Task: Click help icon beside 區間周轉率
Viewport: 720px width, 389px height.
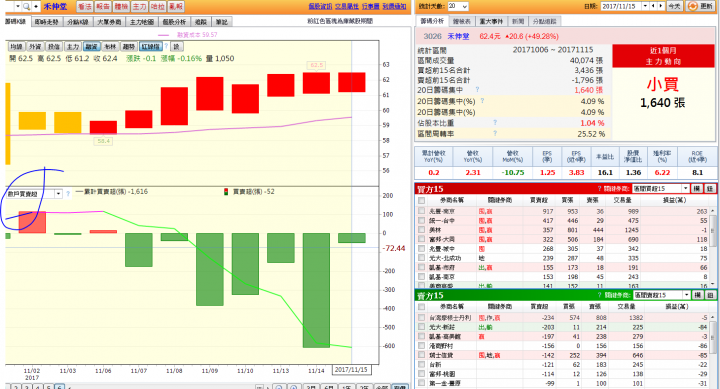Action: tap(495, 133)
